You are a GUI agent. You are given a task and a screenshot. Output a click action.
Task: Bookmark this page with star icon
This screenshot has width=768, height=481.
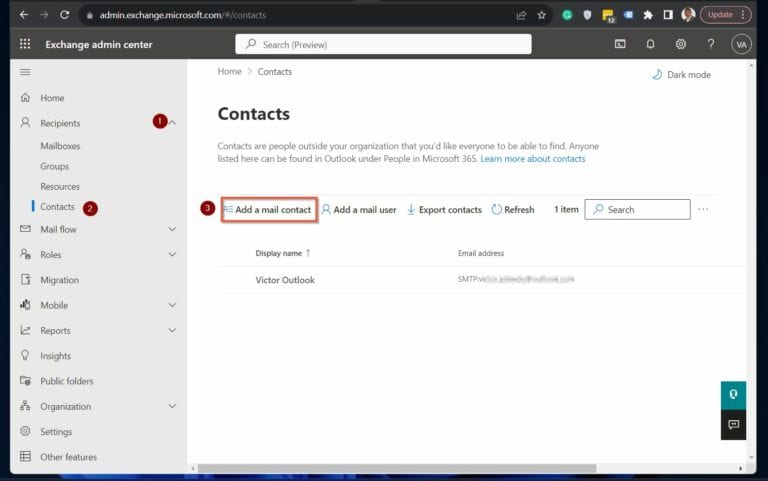tap(542, 15)
